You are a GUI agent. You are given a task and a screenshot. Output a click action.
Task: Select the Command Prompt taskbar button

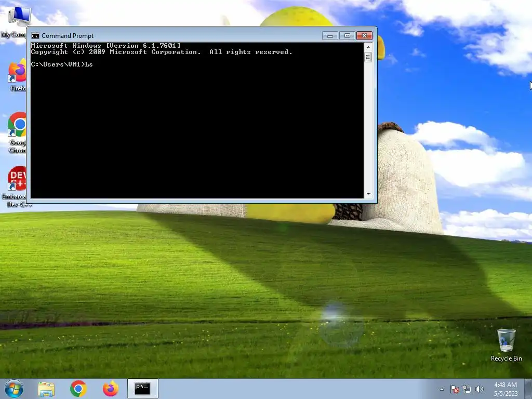tap(142, 389)
